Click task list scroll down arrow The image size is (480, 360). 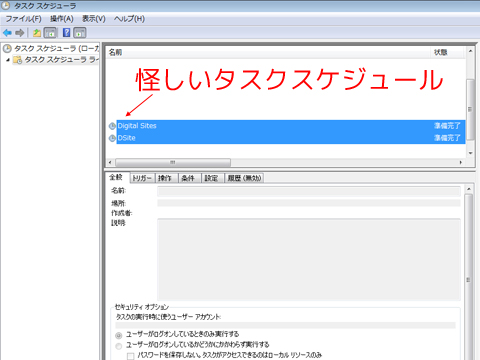tap(470, 153)
